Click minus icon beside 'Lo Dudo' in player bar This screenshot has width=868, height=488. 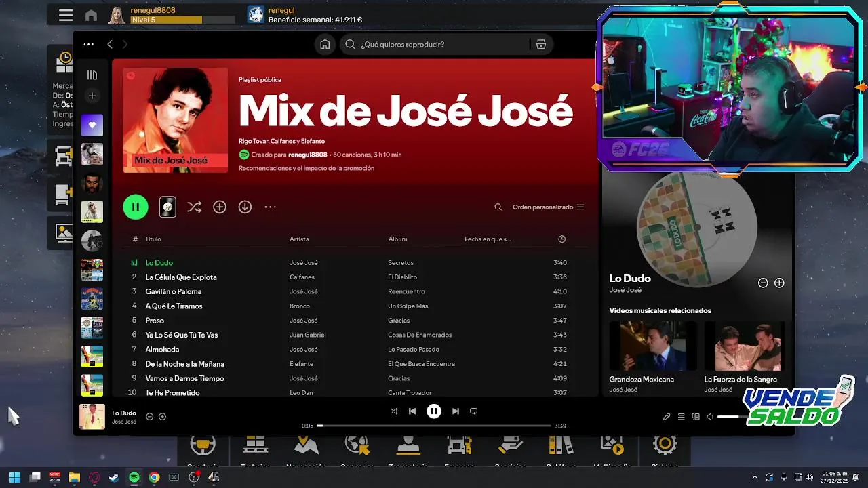(150, 416)
